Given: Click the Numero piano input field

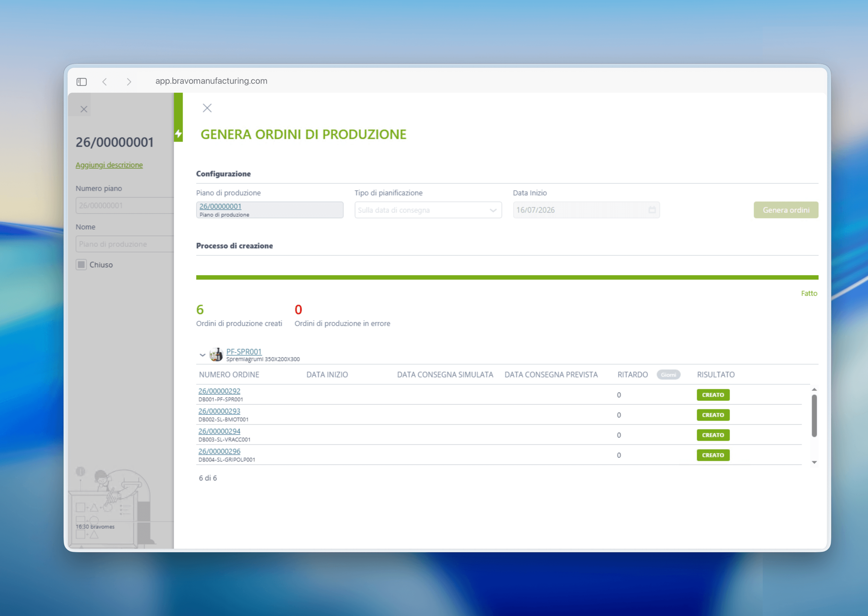Looking at the screenshot, I should pyautogui.click(x=125, y=205).
